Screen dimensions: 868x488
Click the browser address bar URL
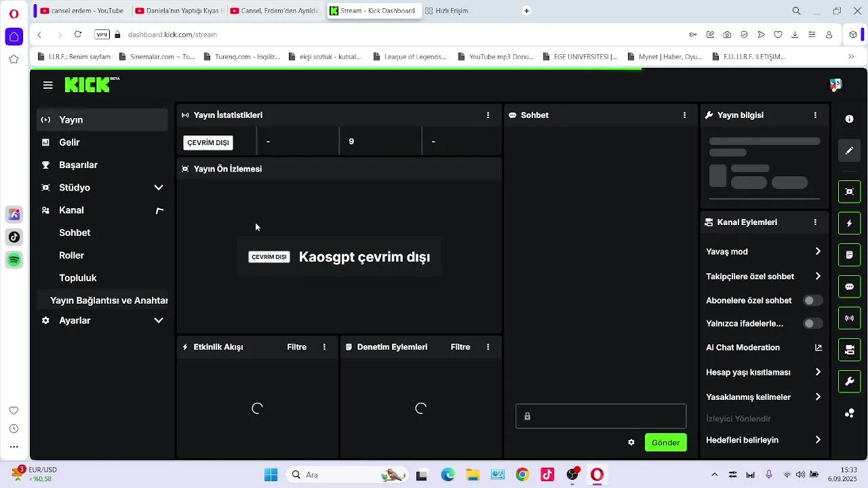click(x=172, y=35)
